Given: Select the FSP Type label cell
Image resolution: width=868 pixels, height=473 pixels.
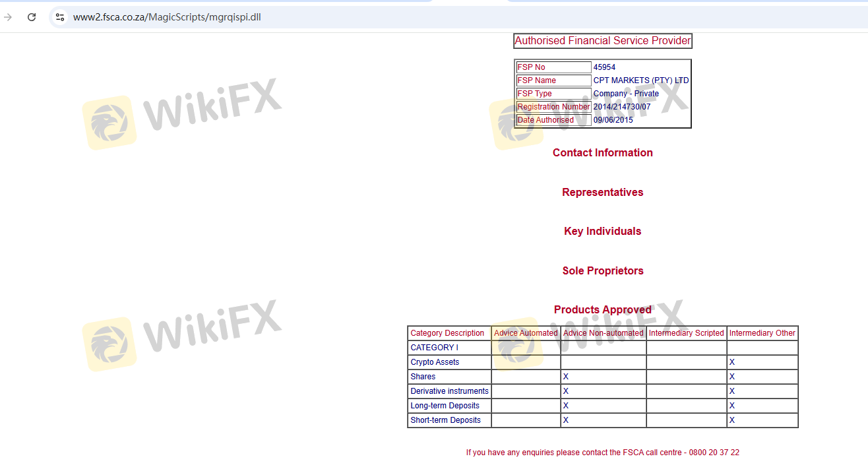Looking at the screenshot, I should (x=553, y=94).
